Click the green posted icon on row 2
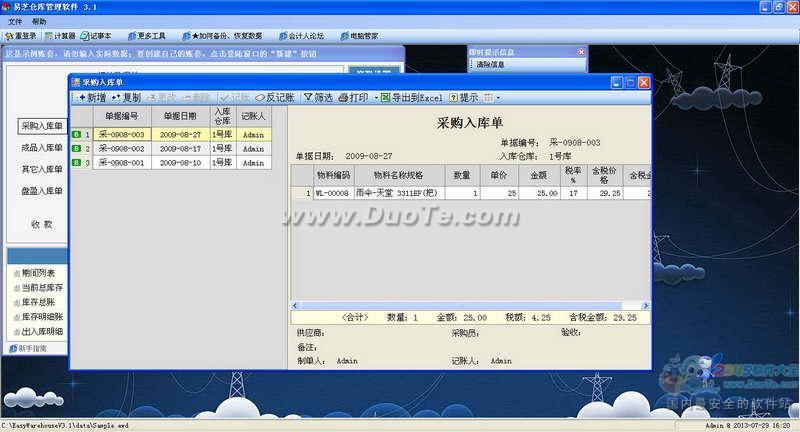This screenshot has width=800, height=432. (x=77, y=148)
